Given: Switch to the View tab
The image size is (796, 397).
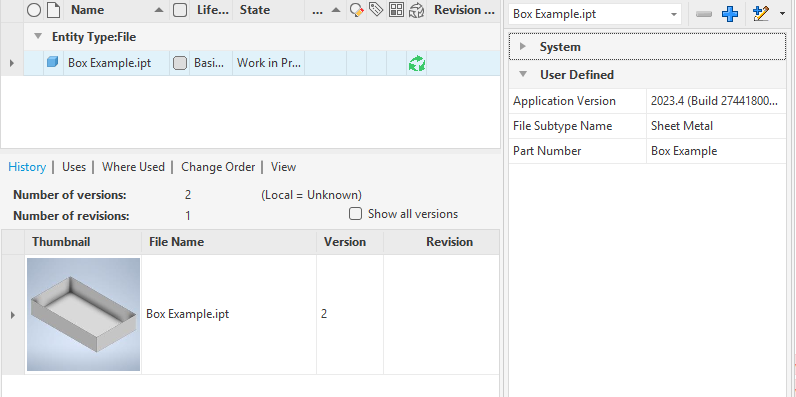Looking at the screenshot, I should (x=283, y=167).
